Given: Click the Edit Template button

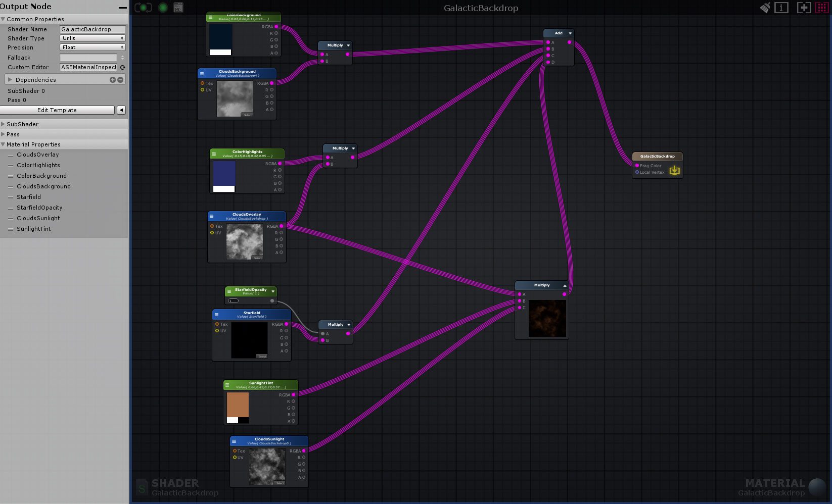Looking at the screenshot, I should [x=57, y=110].
